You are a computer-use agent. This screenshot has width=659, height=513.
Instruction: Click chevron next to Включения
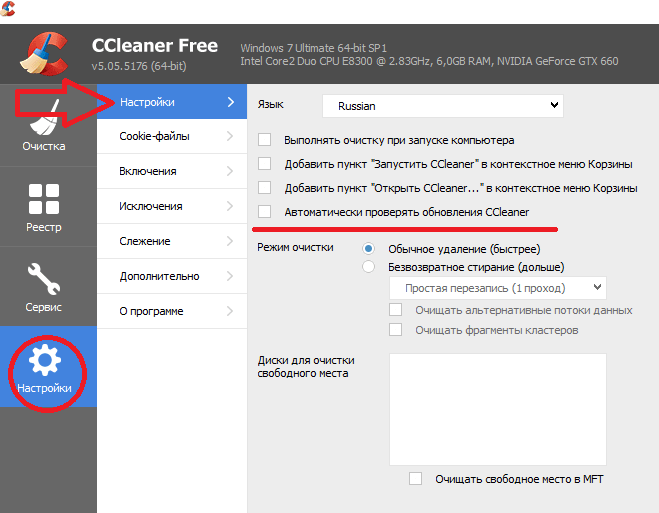point(230,171)
